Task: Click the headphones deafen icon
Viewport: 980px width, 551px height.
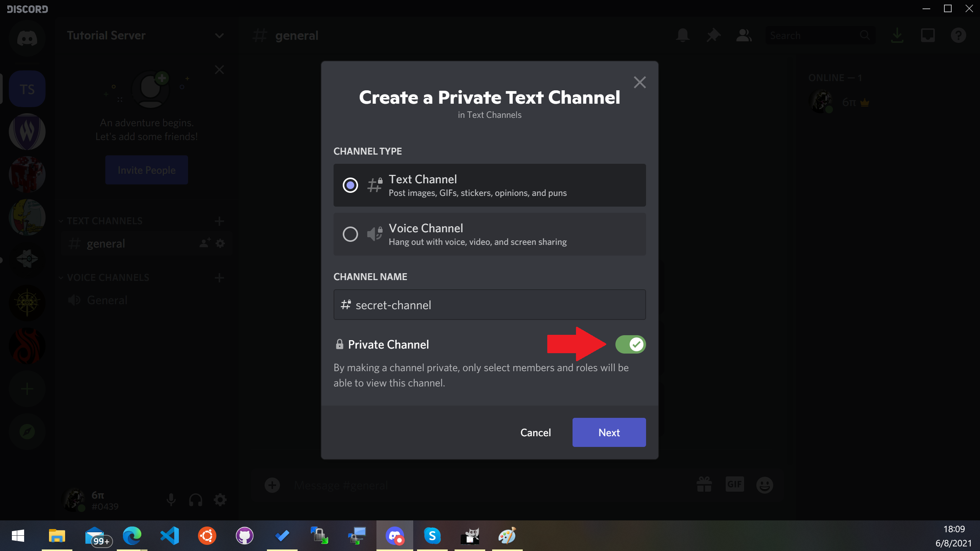Action: point(196,500)
